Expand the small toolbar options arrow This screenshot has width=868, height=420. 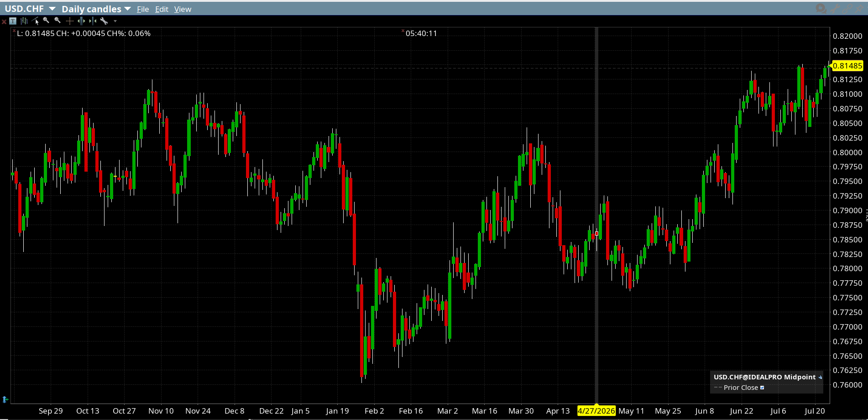click(115, 21)
